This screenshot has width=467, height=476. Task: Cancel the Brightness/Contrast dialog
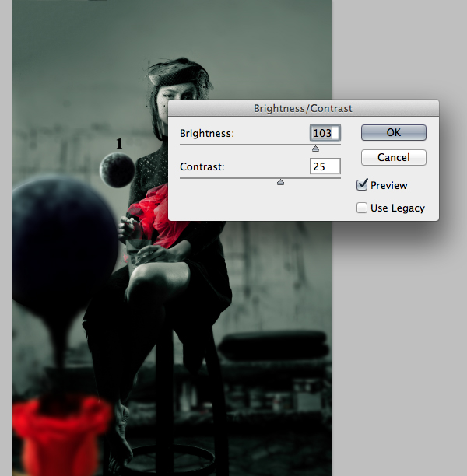394,157
